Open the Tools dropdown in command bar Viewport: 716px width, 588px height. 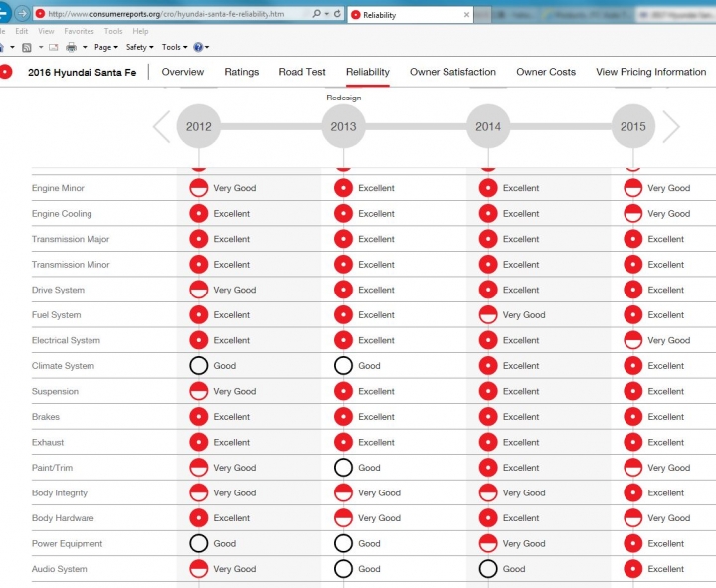point(174,47)
